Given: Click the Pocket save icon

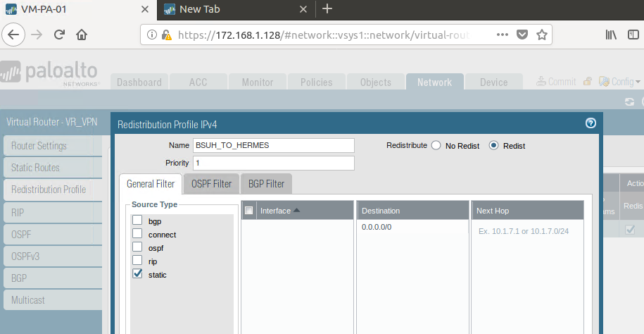Looking at the screenshot, I should [522, 35].
